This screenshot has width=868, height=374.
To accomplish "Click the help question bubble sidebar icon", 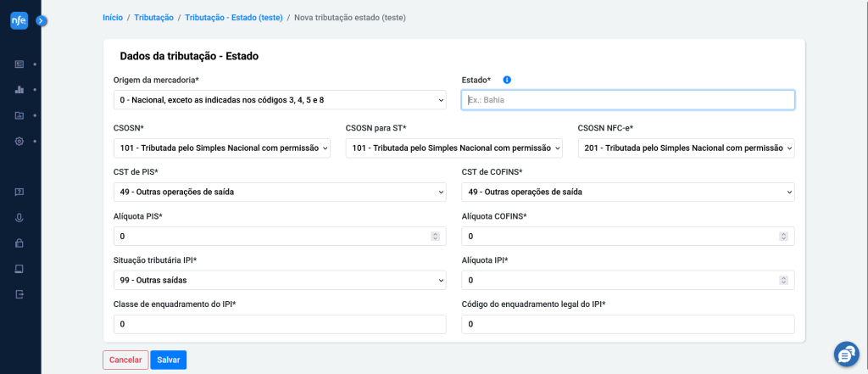I will [19, 193].
